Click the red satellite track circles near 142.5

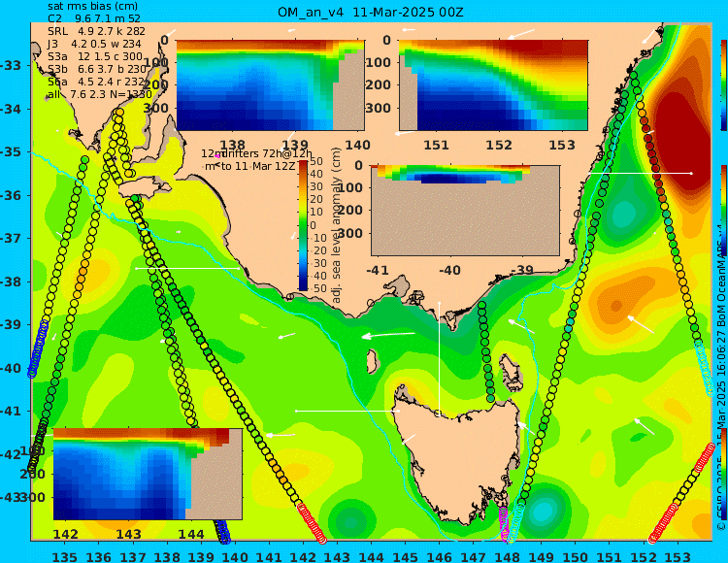tap(313, 523)
